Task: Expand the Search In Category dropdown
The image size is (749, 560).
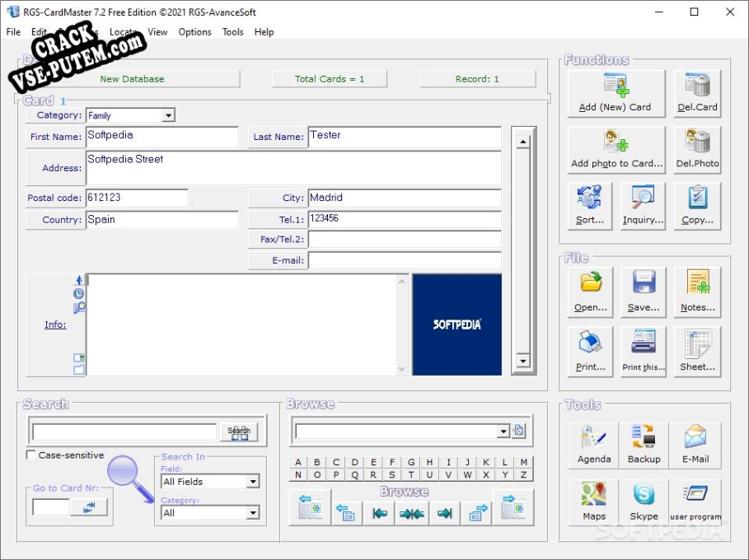Action: coord(253,513)
